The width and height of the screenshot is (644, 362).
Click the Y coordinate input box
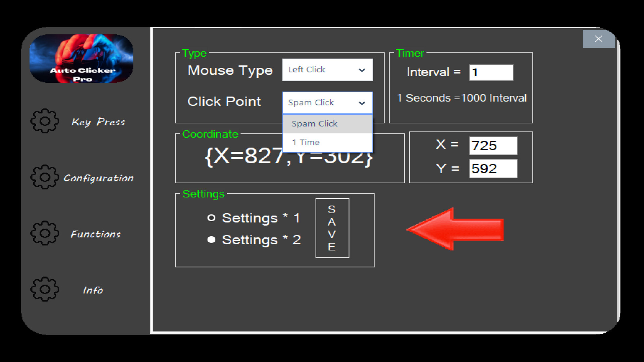[493, 168]
